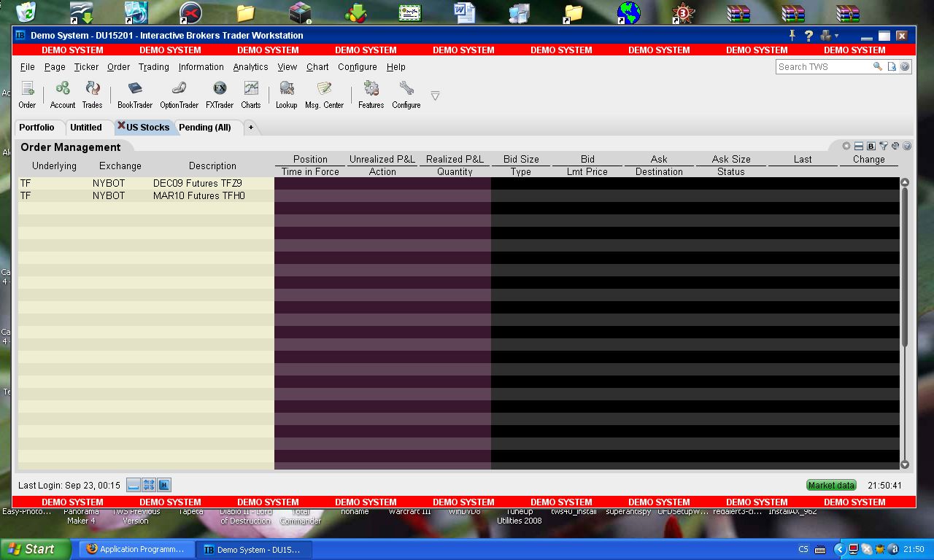Click the grey round arrow icon in Order Management header

tap(846, 146)
